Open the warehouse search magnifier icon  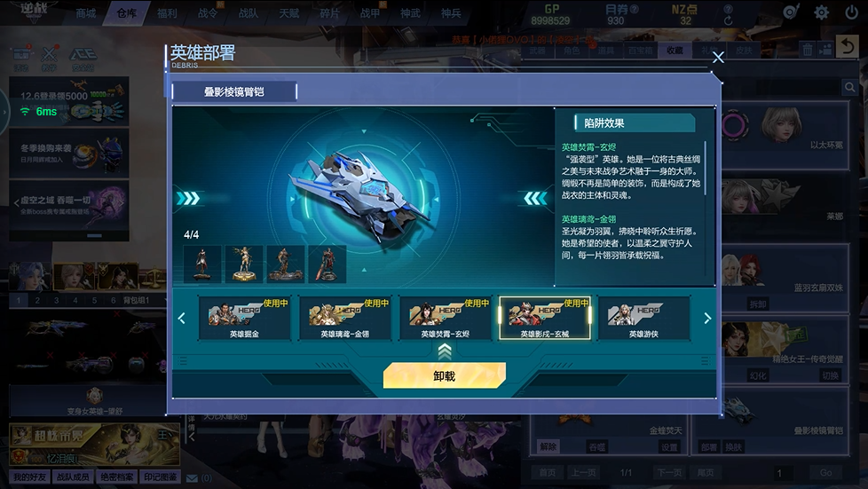point(849,88)
